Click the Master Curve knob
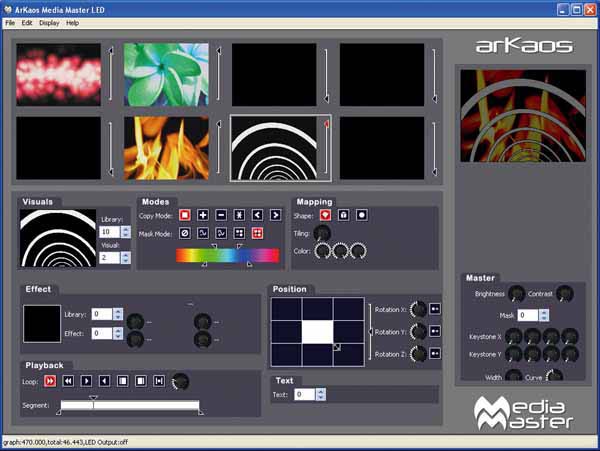600x451 pixels. (554, 375)
